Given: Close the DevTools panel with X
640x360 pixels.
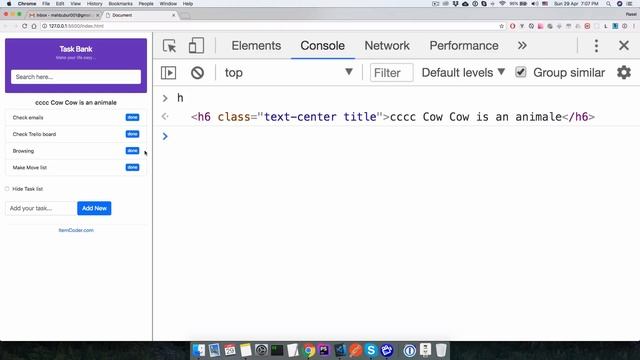Looking at the screenshot, I should [624, 45].
